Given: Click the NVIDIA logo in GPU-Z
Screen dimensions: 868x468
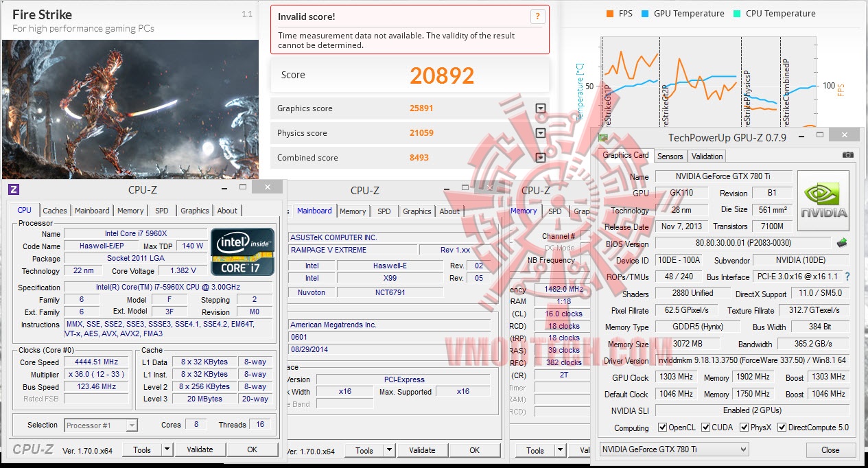Looking at the screenshot, I should tap(823, 201).
